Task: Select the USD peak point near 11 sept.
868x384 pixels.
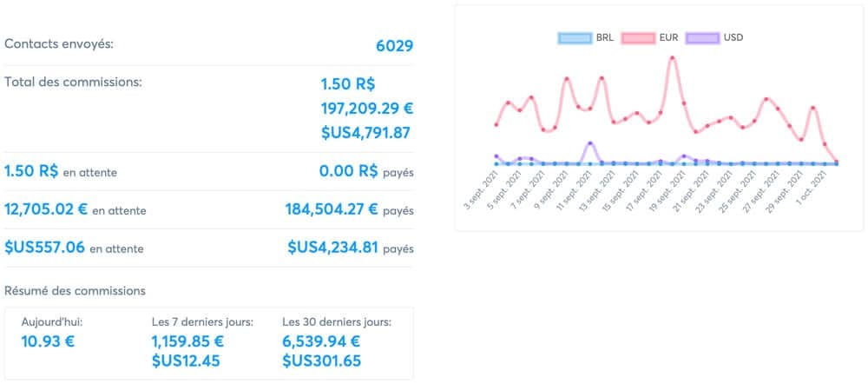Action: click(x=590, y=143)
